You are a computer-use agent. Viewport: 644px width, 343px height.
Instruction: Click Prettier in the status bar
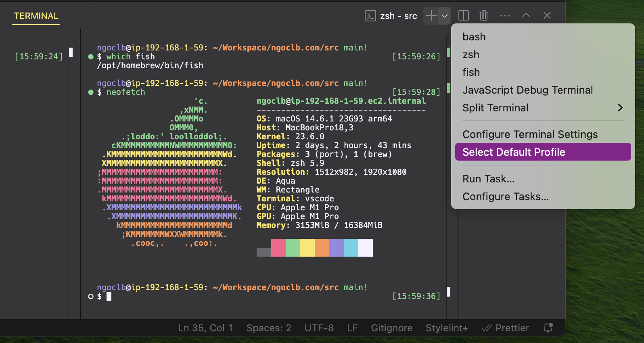click(x=506, y=328)
